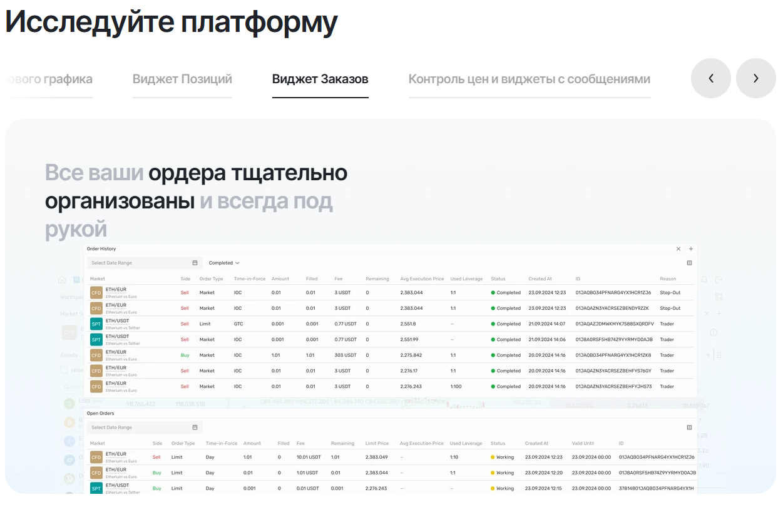
Task: Click the next carousel arrow button
Action: click(x=755, y=78)
